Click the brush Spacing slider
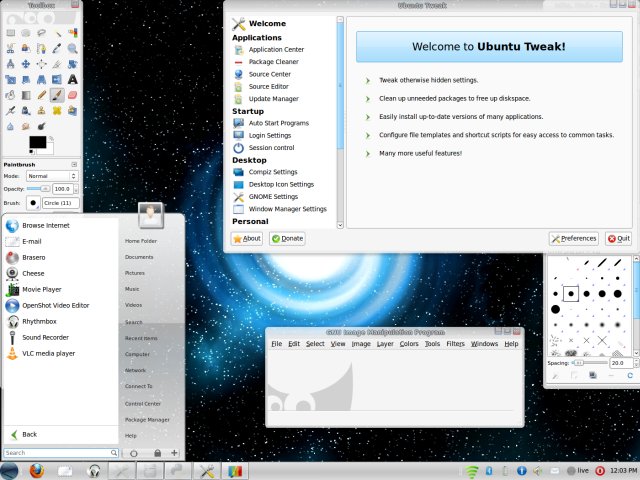The height and width of the screenshot is (480, 640). 588,363
